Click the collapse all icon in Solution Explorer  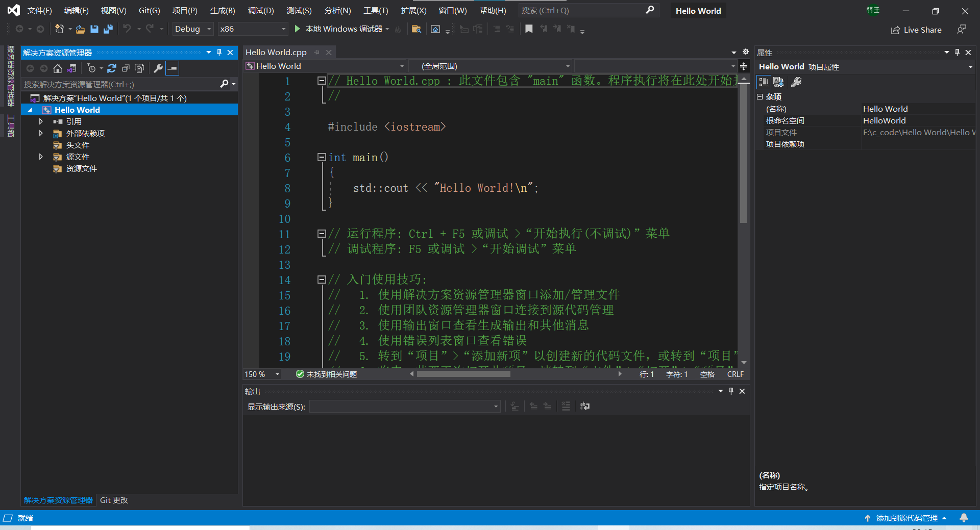pyautogui.click(x=126, y=68)
